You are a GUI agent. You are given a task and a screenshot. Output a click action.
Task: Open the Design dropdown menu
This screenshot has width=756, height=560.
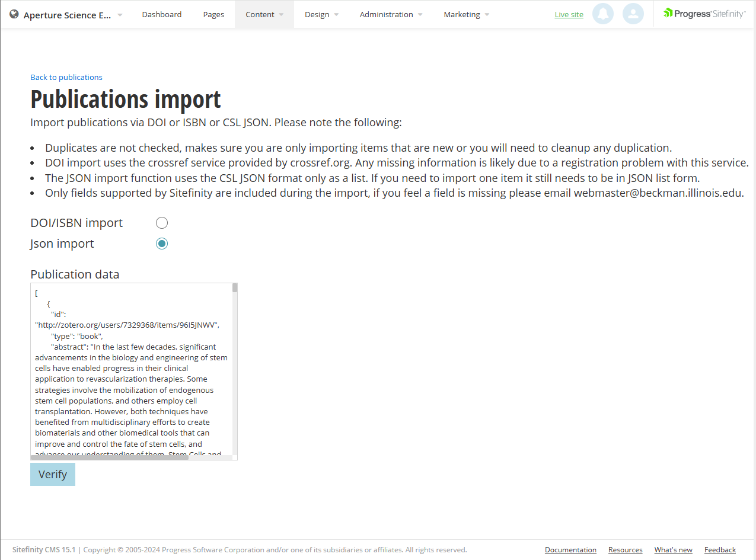tap(317, 14)
